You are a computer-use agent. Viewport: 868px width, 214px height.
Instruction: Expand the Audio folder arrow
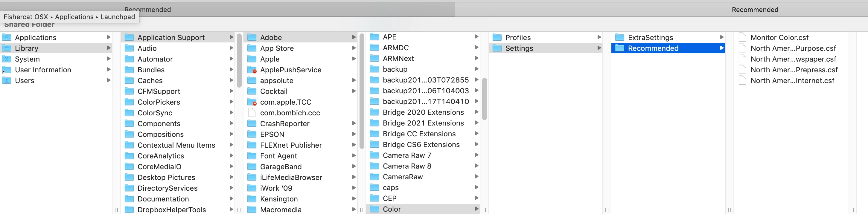pos(231,48)
